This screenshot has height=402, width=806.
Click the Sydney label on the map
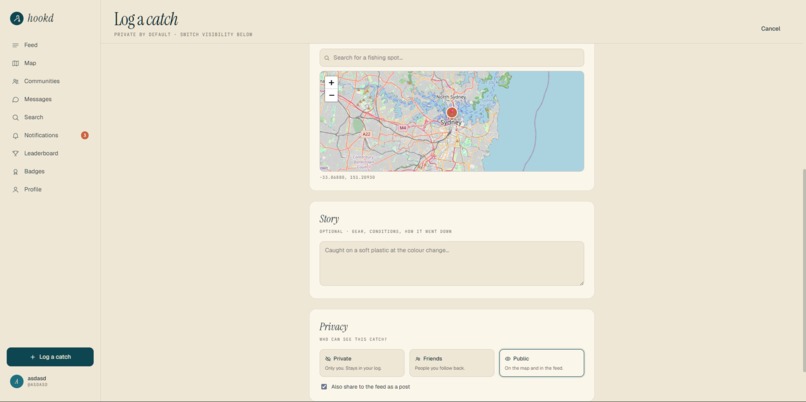click(x=451, y=123)
